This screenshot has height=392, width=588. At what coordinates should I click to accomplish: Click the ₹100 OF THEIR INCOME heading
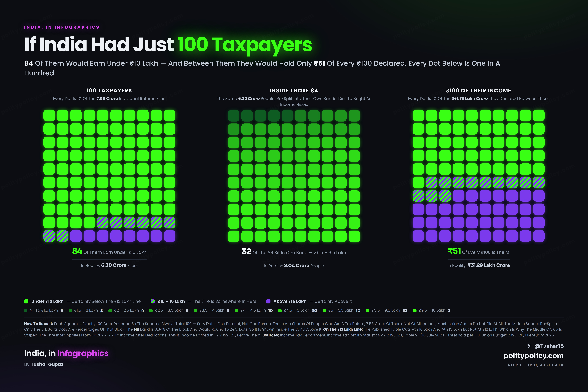coord(478,90)
